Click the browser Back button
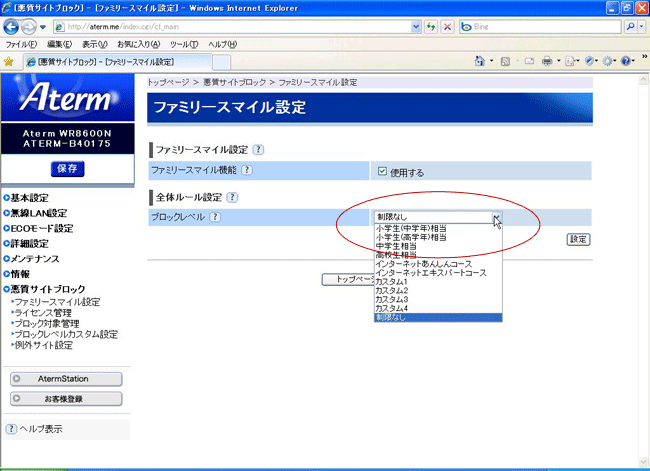The height and width of the screenshot is (471, 650). pyautogui.click(x=12, y=25)
